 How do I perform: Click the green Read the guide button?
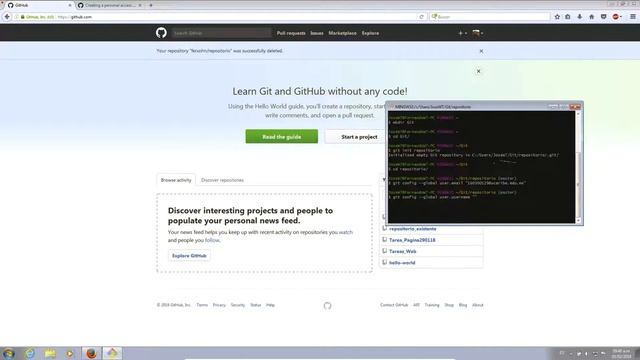282,137
